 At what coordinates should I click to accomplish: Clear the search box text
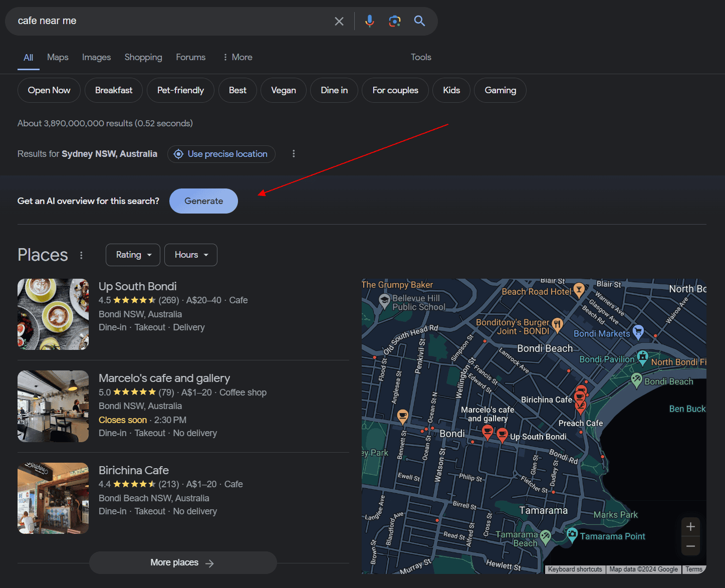(339, 21)
